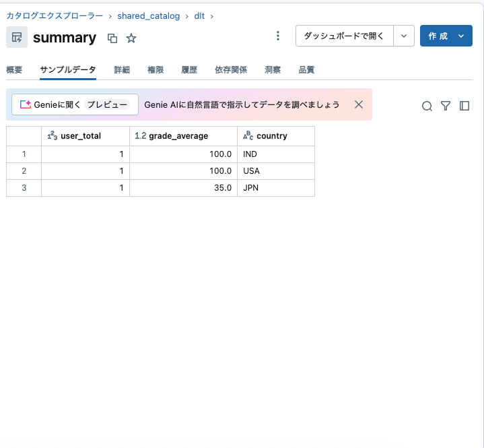Viewport: 484px width, 448px height.
Task: Select user_total value in the IND row
Action: coord(85,154)
